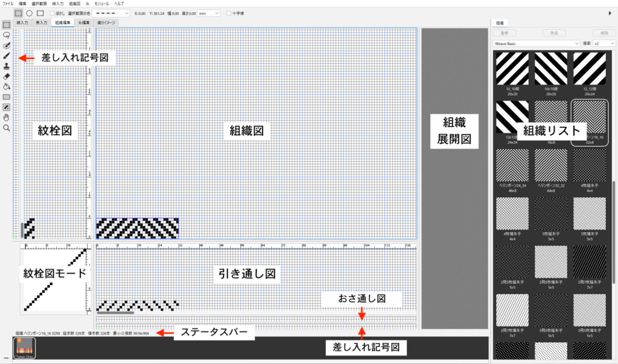This screenshot has width=618, height=364.
Task: Pick the stamp tool
Action: 6,66
